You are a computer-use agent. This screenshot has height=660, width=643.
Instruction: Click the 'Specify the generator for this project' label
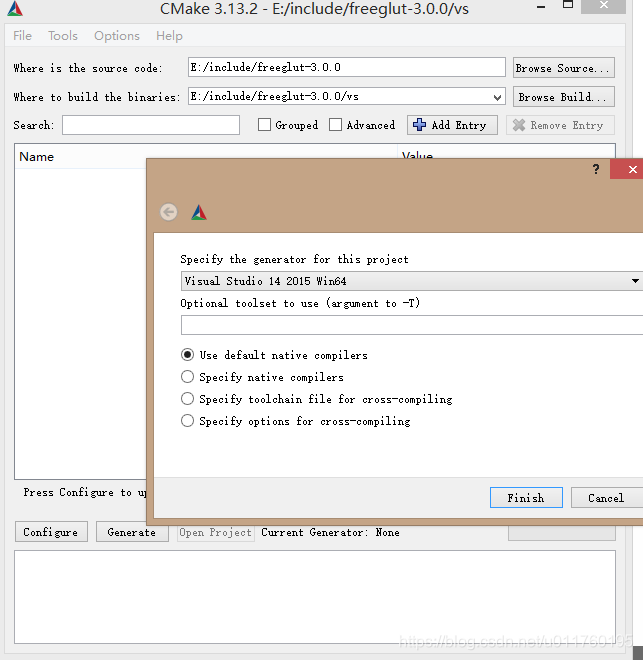[295, 259]
